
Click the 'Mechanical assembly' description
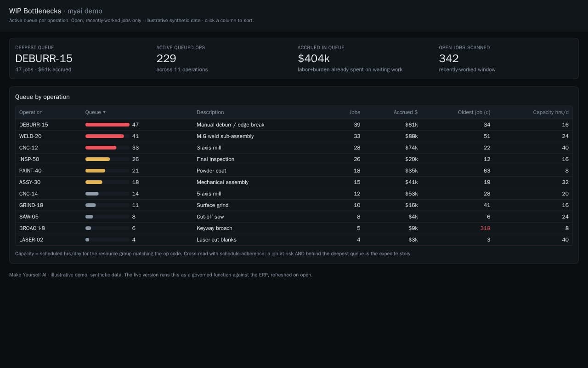point(222,182)
